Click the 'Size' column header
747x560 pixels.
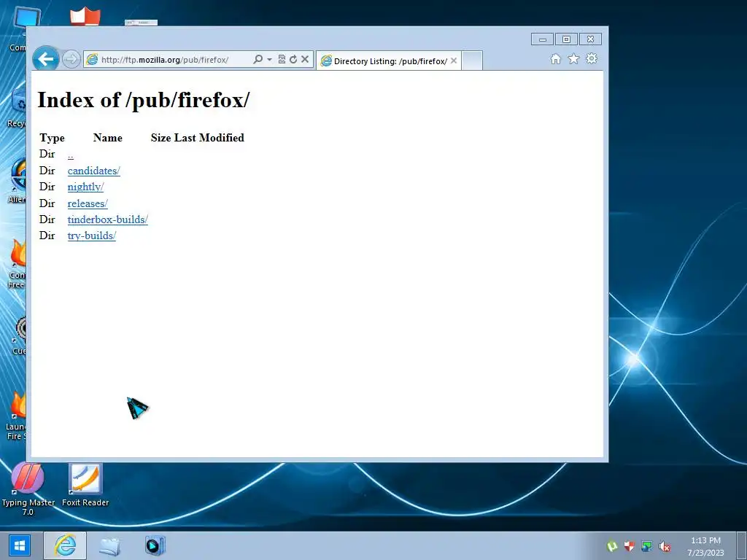tap(161, 138)
